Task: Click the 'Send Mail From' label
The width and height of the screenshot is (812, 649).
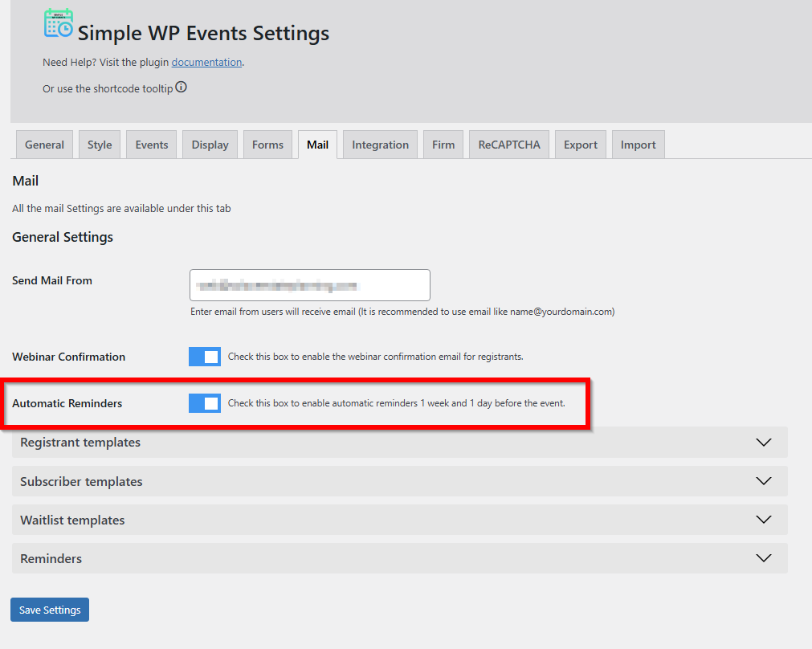Action: coord(51,280)
